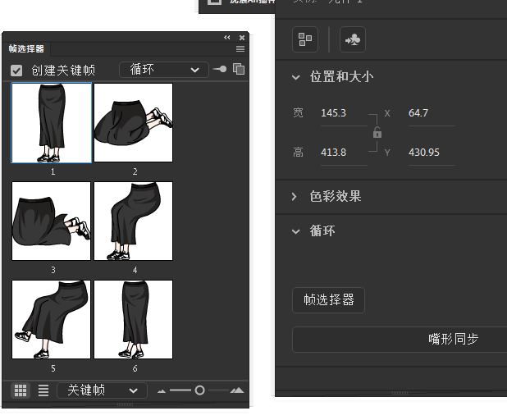This screenshot has height=420, width=507.
Task: Open the 关键帧 filter dropdown
Action: point(102,390)
